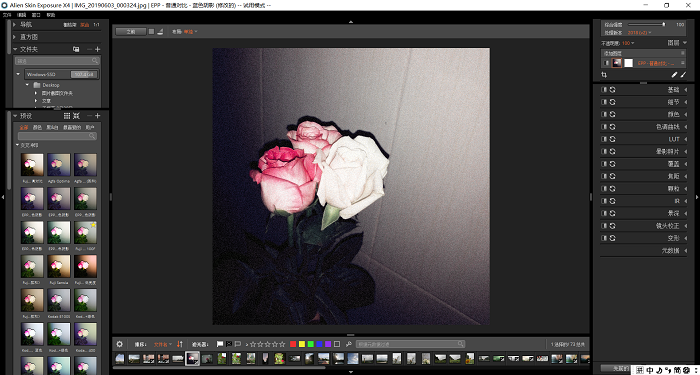
Task: Switch presets to grid view icon
Action: pyautogui.click(x=67, y=116)
